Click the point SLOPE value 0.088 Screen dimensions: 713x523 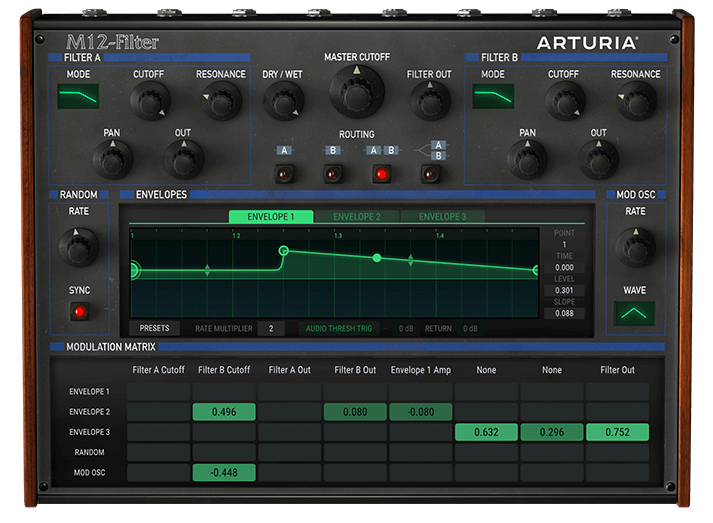tap(564, 313)
